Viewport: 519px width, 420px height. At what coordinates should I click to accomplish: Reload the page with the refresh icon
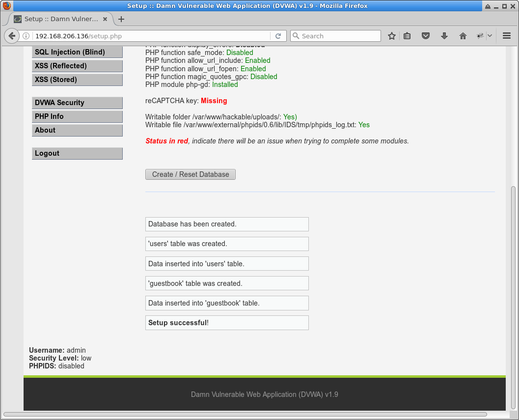click(278, 36)
